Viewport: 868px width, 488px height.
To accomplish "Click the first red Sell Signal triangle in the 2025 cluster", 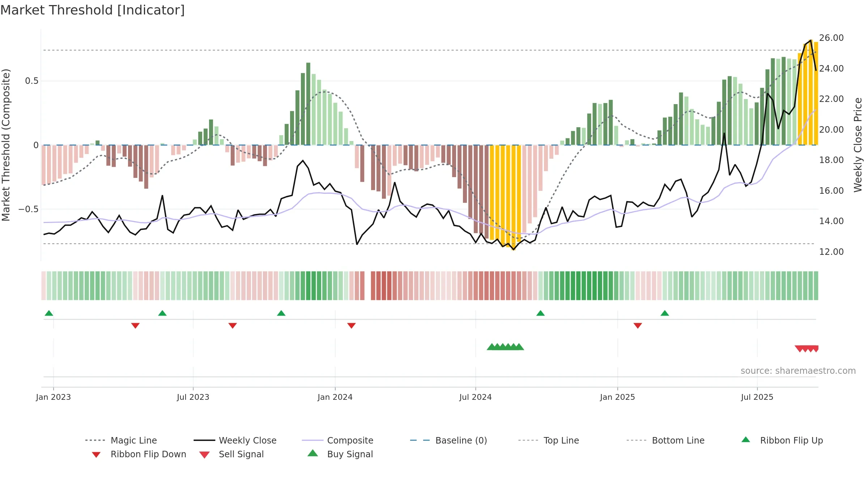I will (799, 349).
